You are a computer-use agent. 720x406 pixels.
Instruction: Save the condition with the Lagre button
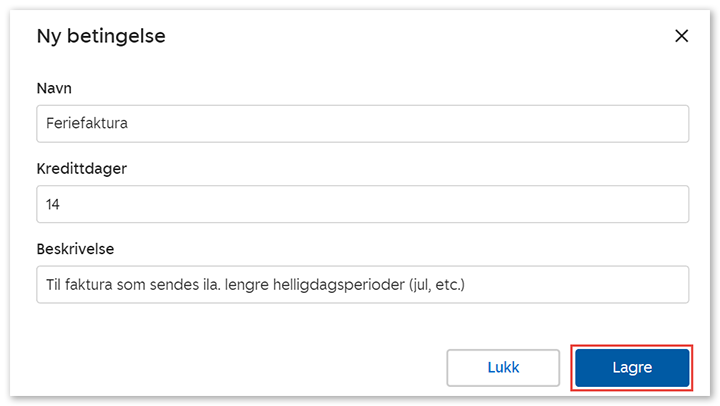631,367
